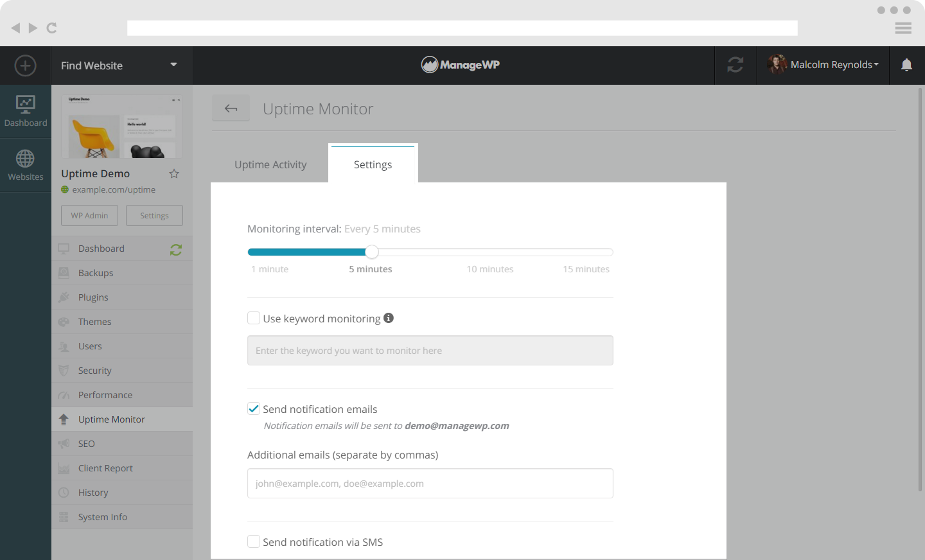Open the example.com/uptime link

click(114, 189)
